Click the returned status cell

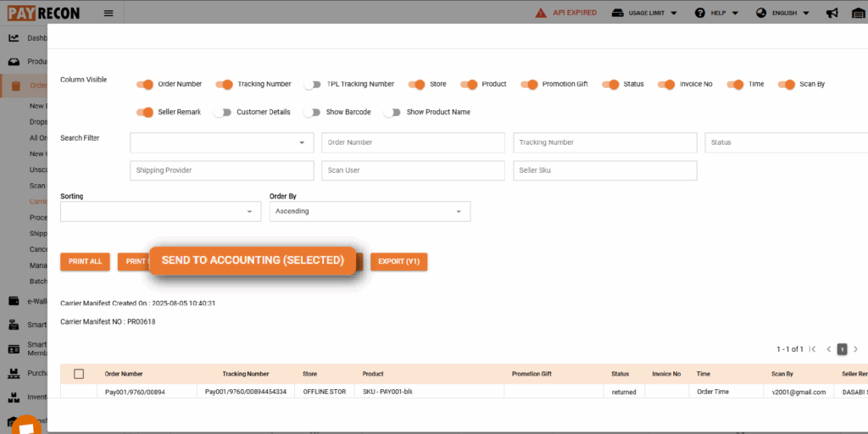pyautogui.click(x=624, y=392)
